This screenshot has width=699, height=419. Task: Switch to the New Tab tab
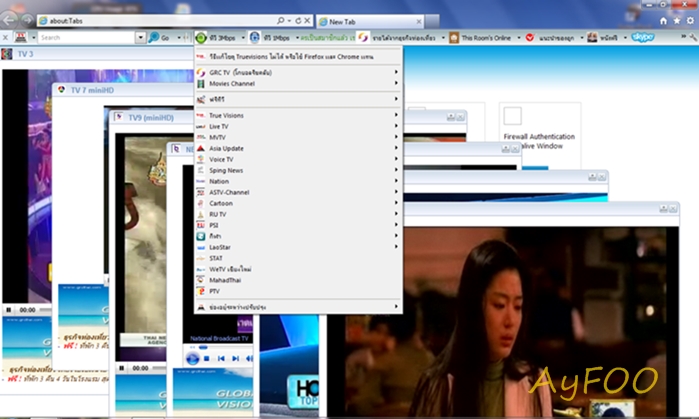coord(370,21)
